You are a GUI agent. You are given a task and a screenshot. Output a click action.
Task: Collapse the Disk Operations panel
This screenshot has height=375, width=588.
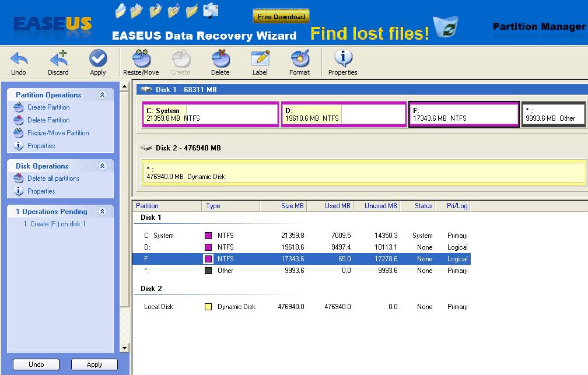103,166
